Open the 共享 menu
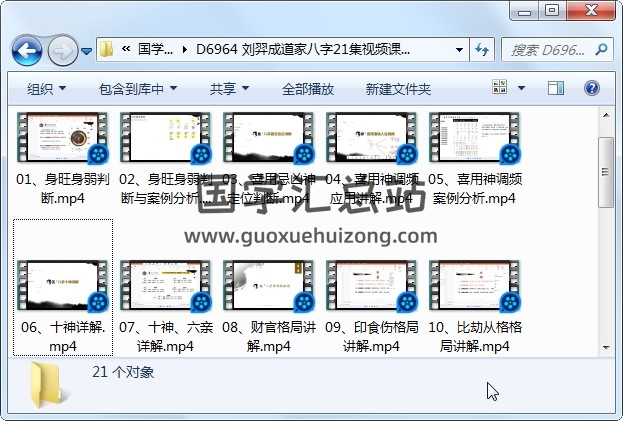The height and width of the screenshot is (421, 623). [229, 89]
